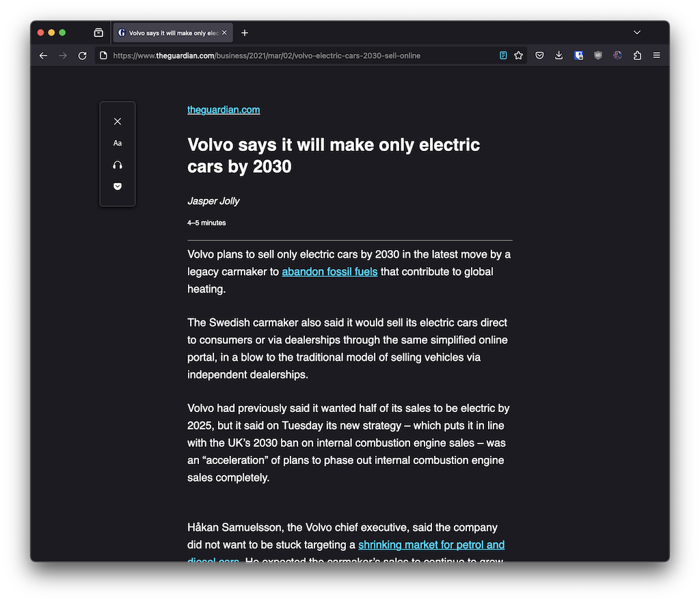Click the Pocket icon in the browser toolbar

tap(539, 55)
